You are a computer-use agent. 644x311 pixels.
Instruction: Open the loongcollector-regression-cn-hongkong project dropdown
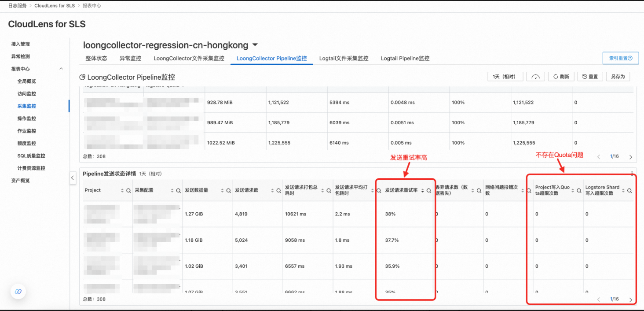coord(171,45)
